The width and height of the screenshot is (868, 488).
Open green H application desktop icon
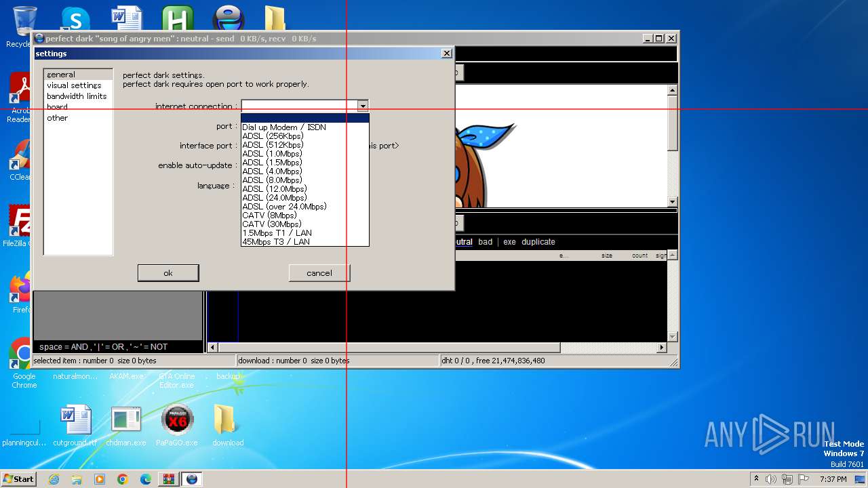pos(178,18)
